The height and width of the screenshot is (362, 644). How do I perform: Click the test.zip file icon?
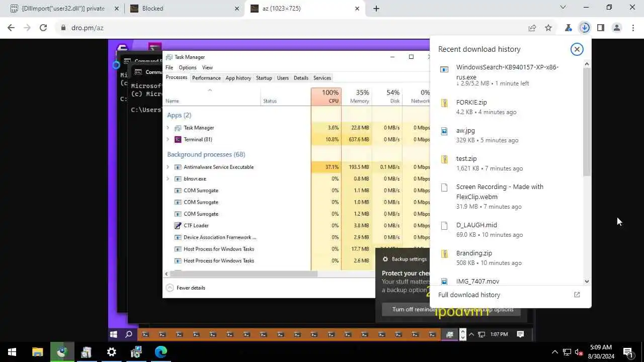click(x=444, y=159)
